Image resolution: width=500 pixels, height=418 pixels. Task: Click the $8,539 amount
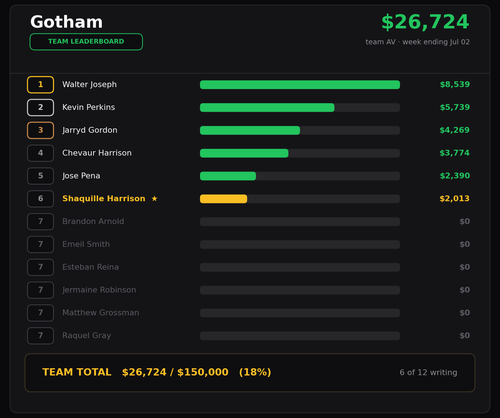pos(455,85)
